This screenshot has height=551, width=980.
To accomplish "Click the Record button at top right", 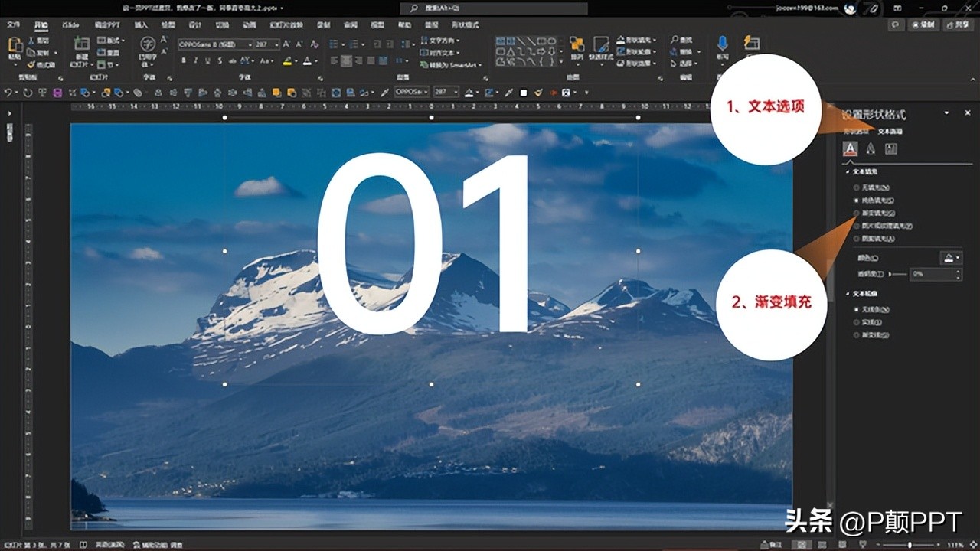I will (x=924, y=24).
